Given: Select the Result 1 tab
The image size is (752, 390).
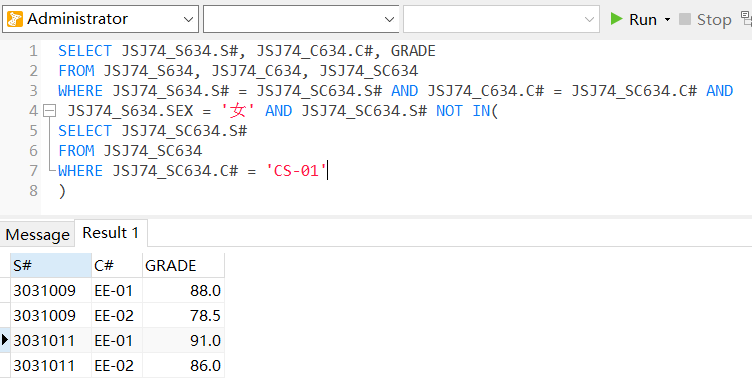Looking at the screenshot, I should tap(111, 233).
